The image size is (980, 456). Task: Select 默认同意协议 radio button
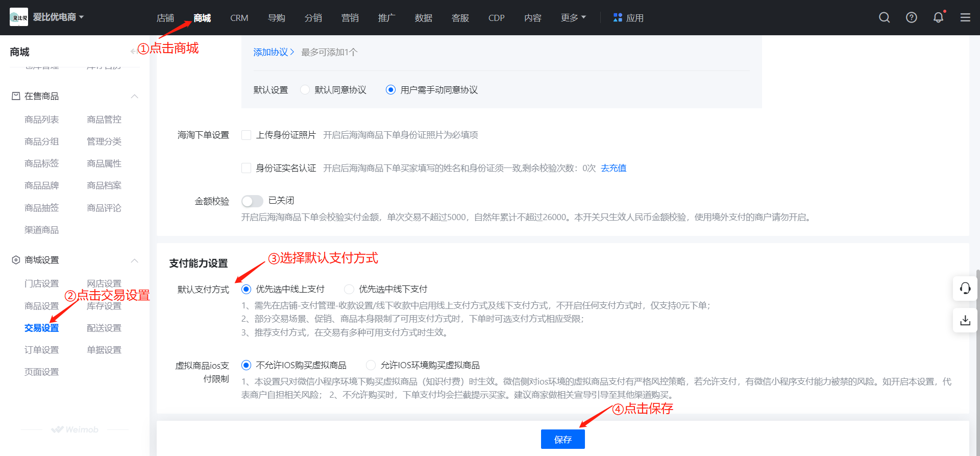tap(305, 90)
